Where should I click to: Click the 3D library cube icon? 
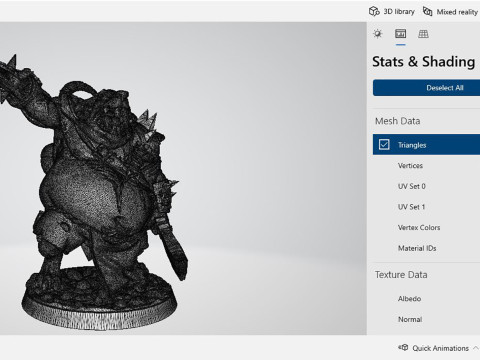[374, 11]
